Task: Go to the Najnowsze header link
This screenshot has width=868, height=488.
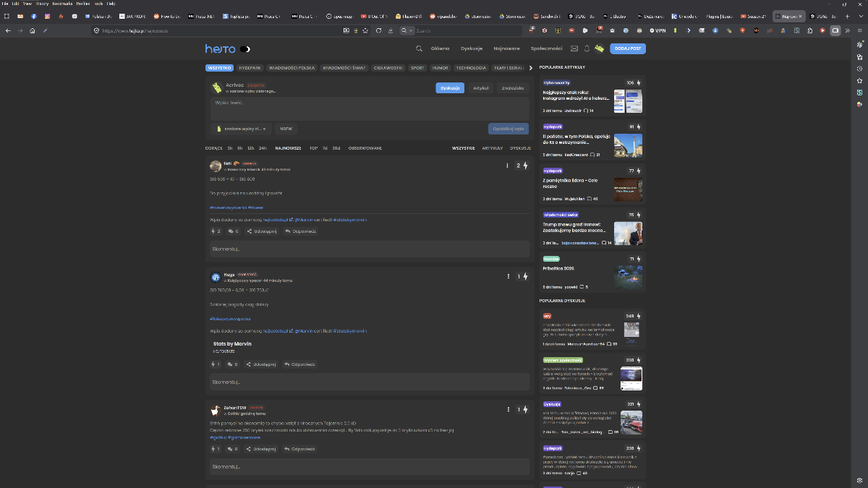Action: 506,48
